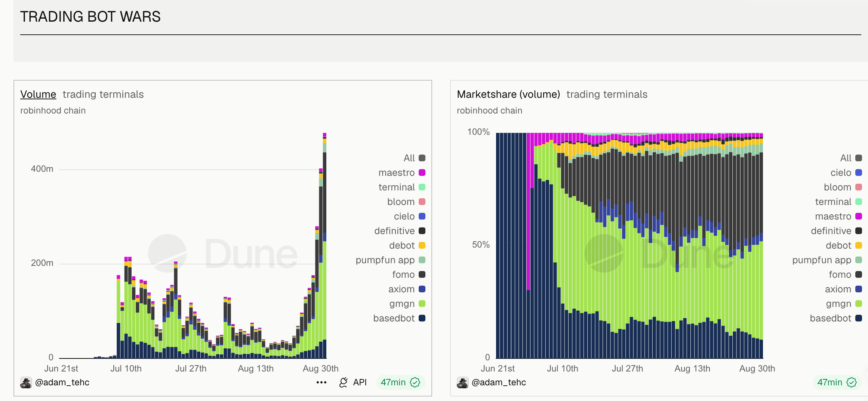Click the 200m y-axis label on Volume chart
868x401 pixels.
tap(42, 263)
